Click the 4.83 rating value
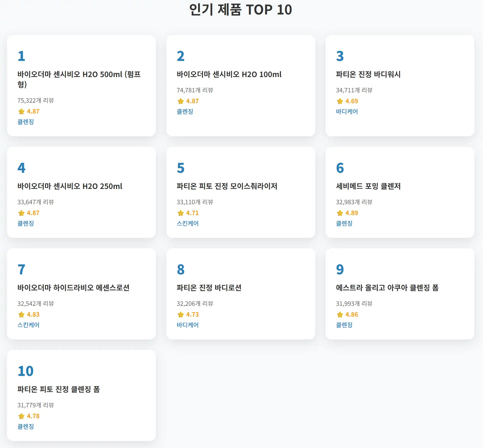 pos(33,315)
